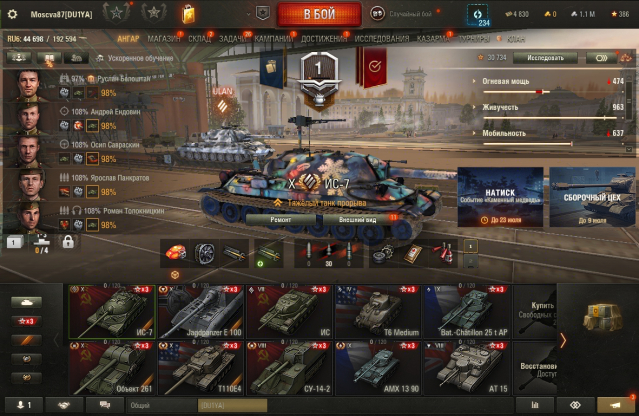This screenshot has height=416, width=639.
Task: Click the crew lock padlock icon
Action: click(68, 242)
